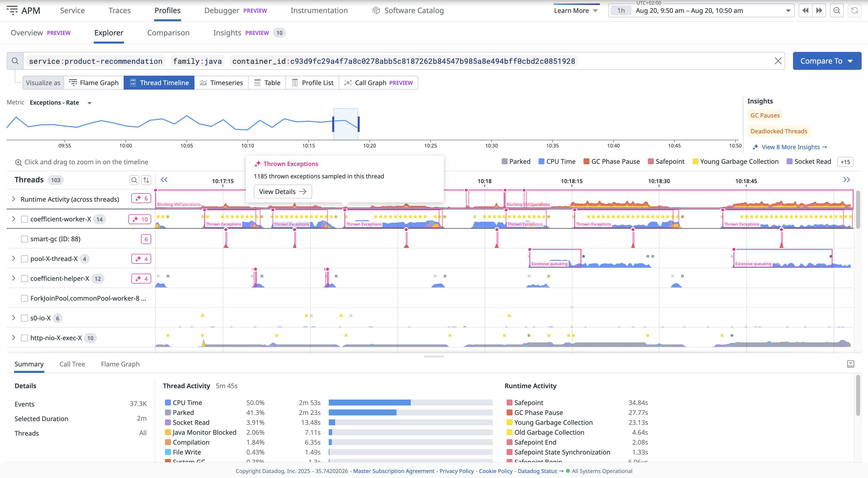This screenshot has height=478, width=868.
Task: Click the CPU Time legend color swatch
Action: coord(541,162)
